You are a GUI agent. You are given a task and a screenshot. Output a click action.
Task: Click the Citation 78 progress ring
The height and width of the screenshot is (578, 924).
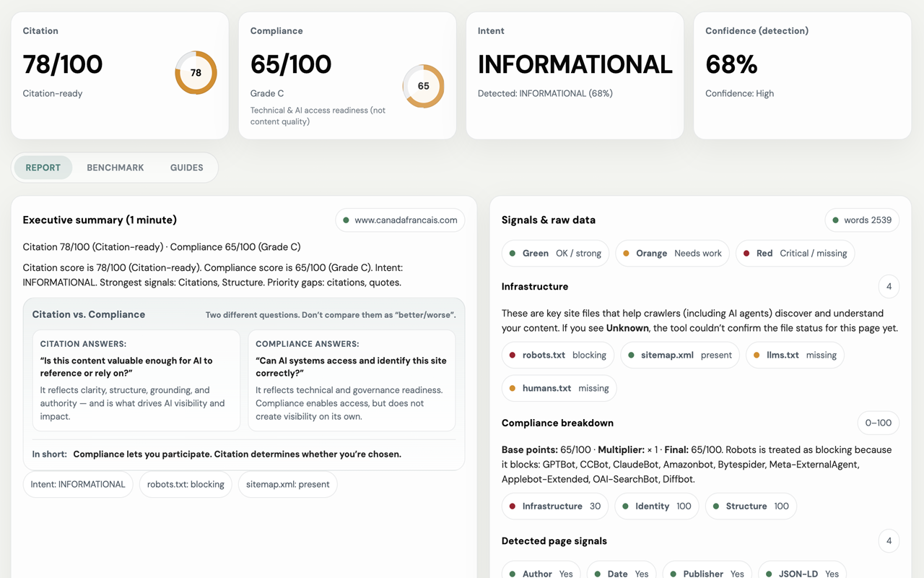pos(196,72)
